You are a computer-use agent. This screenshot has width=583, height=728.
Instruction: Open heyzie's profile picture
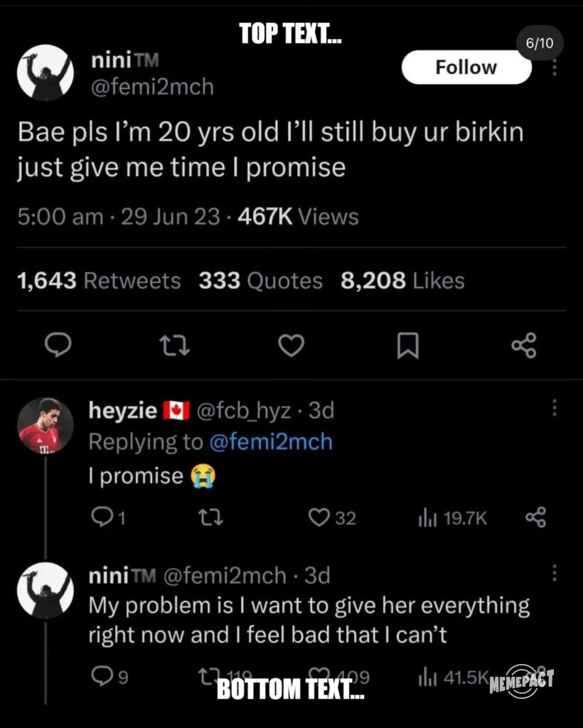[x=45, y=426]
